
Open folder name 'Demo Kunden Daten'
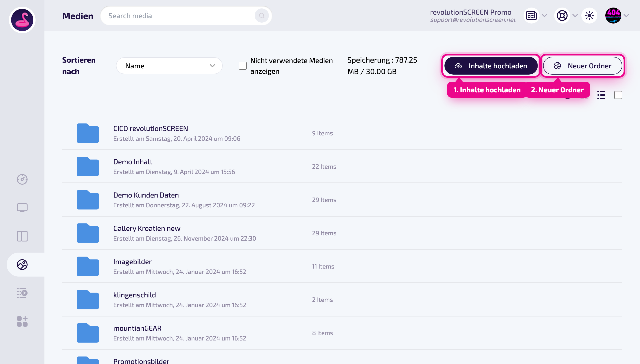[146, 195]
